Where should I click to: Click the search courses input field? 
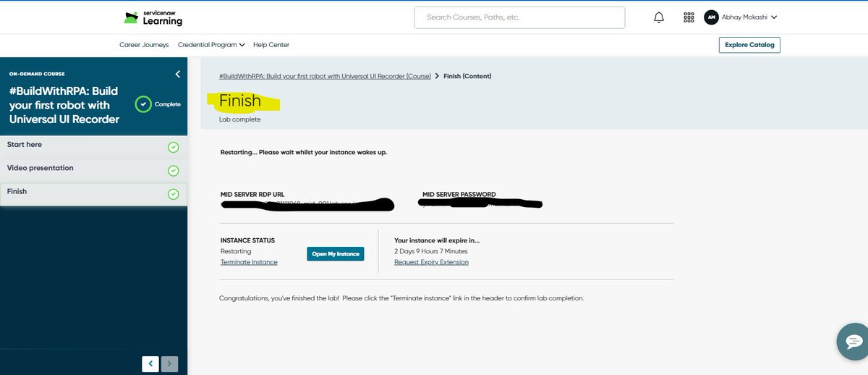(x=519, y=17)
